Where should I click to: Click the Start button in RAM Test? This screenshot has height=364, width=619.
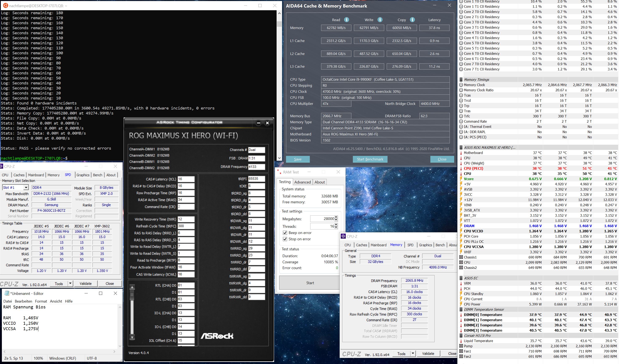310,283
